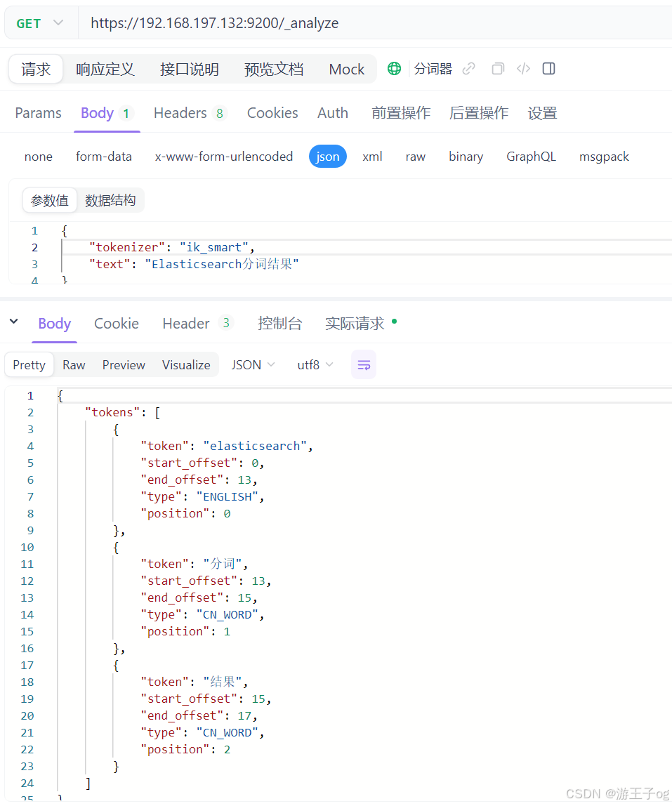Switch response view to Raw
The image size is (672, 806).
[74, 364]
